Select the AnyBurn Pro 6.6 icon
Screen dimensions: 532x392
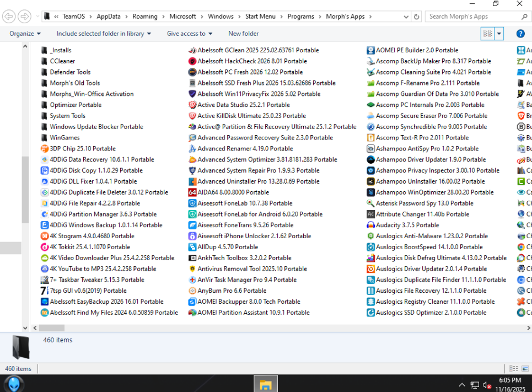tap(192, 291)
